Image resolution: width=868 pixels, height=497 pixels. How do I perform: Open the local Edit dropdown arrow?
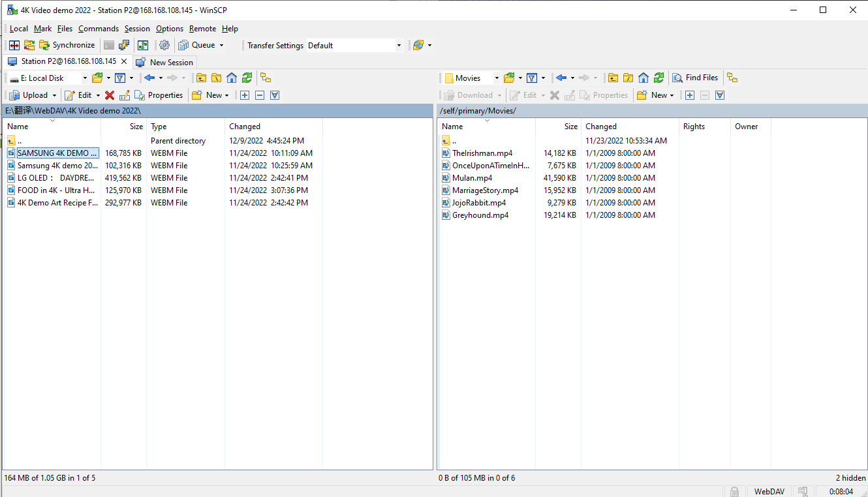pyautogui.click(x=98, y=95)
